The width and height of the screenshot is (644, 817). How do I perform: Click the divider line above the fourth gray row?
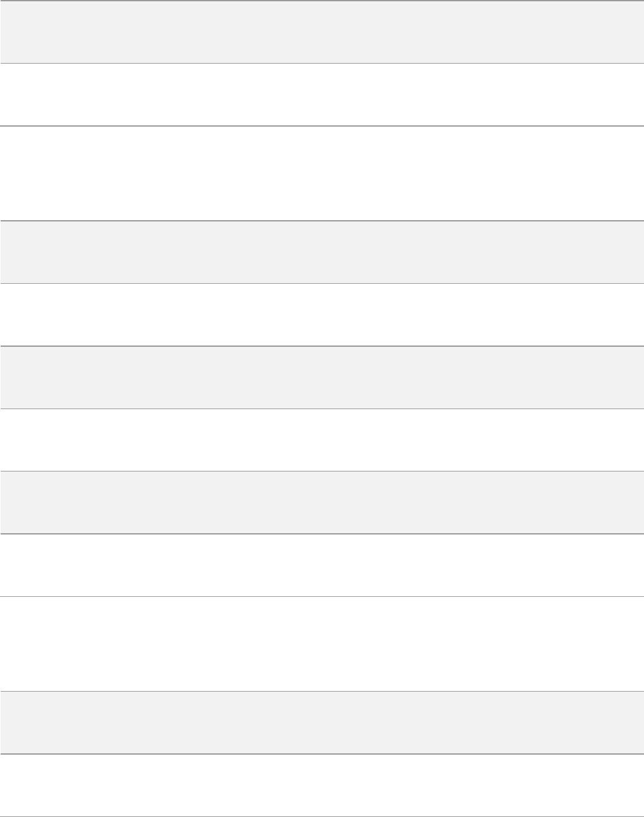coord(322,471)
